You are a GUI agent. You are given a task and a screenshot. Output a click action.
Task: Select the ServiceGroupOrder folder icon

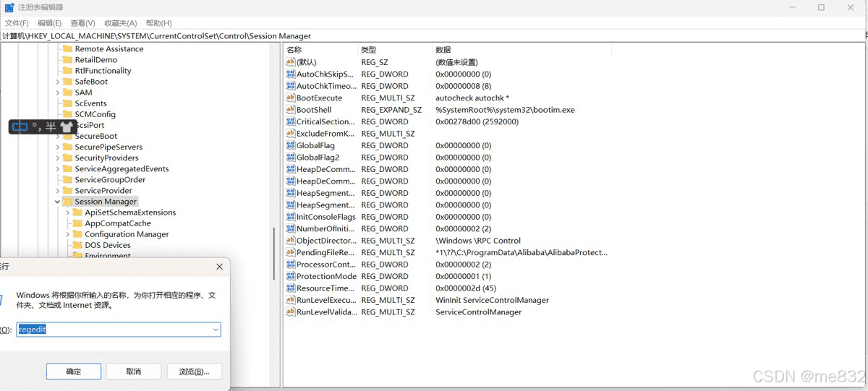[x=67, y=179]
